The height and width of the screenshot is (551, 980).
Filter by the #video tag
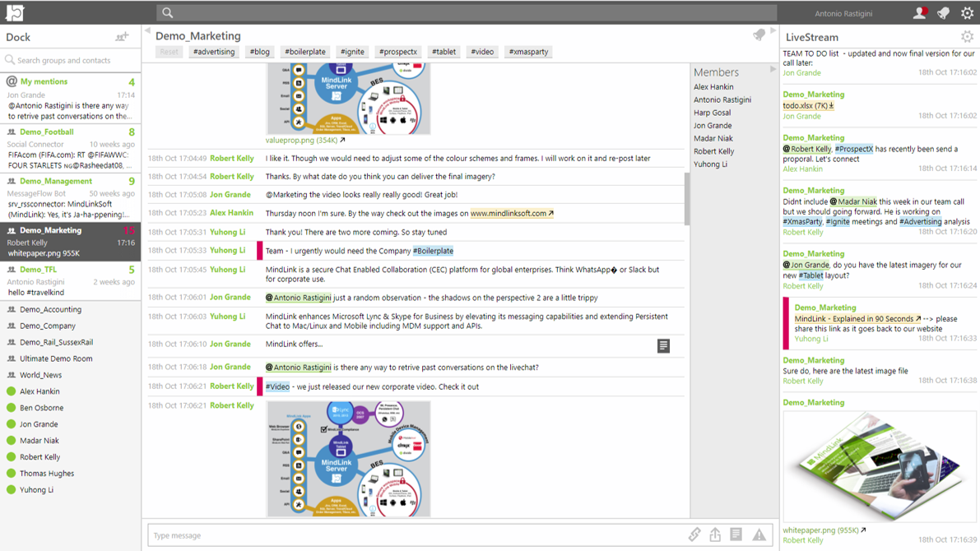[482, 52]
